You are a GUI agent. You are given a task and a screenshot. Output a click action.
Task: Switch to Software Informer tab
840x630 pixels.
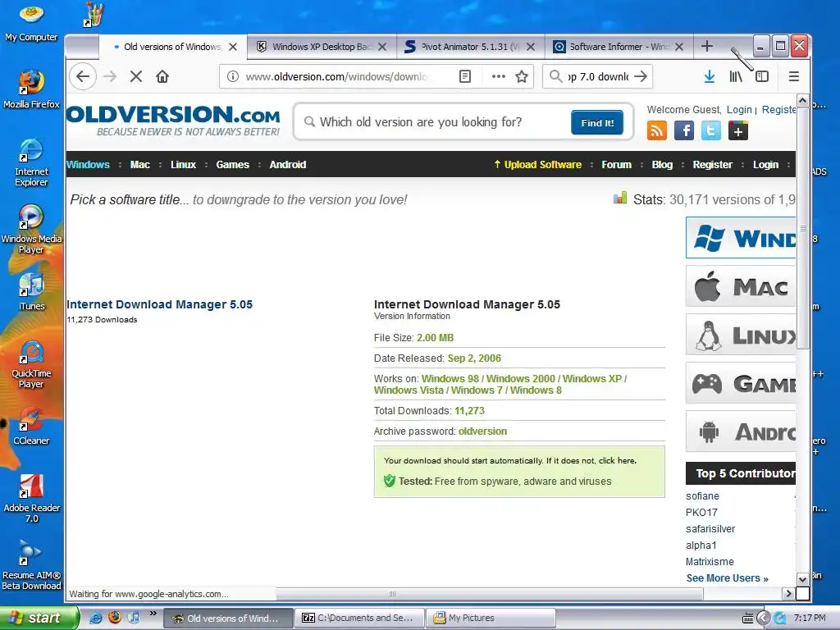[619, 47]
